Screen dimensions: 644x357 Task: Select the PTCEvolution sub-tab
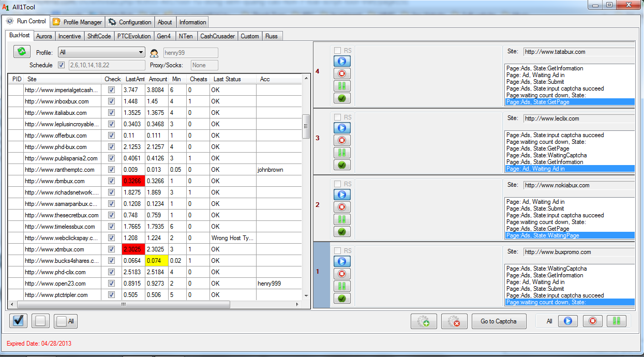134,36
